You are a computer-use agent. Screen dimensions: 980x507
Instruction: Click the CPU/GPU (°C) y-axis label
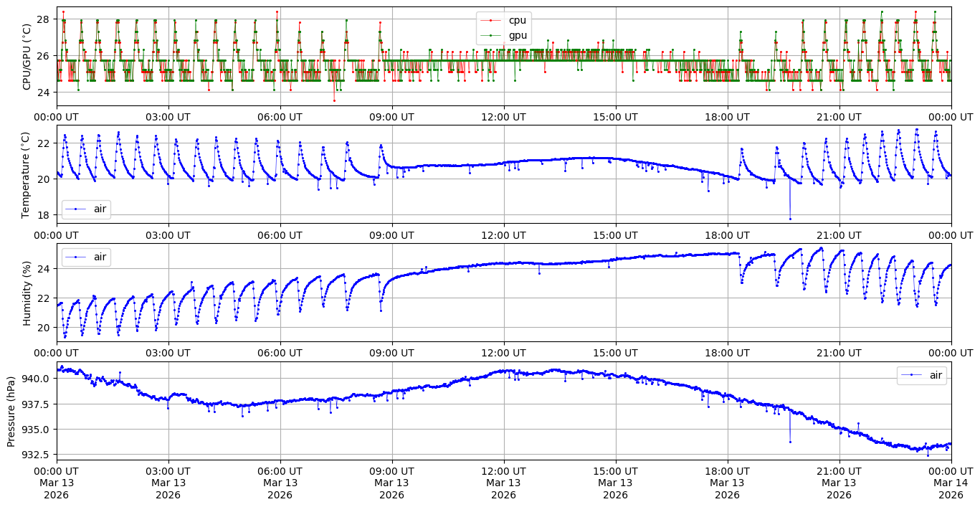click(x=27, y=57)
